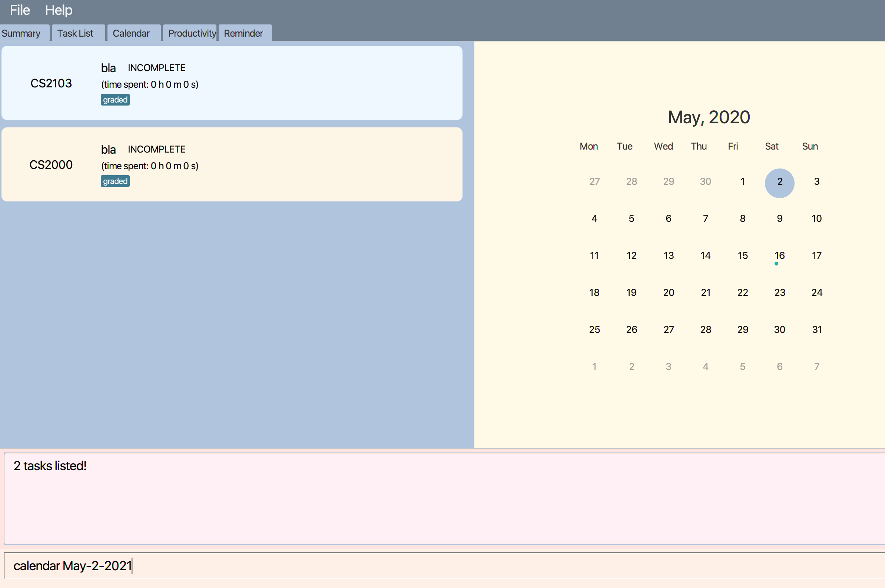
Task: Open the File menu
Action: click(x=20, y=10)
